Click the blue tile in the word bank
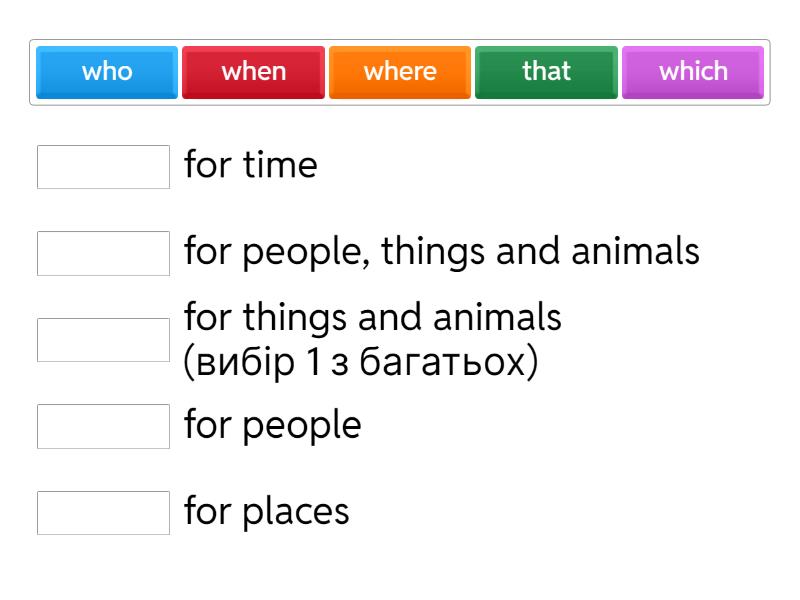 click(107, 72)
